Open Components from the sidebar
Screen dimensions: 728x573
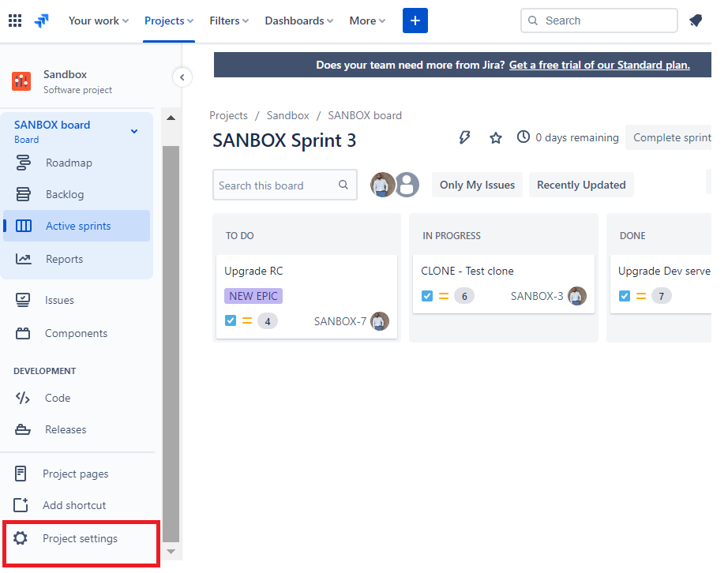coord(77,333)
